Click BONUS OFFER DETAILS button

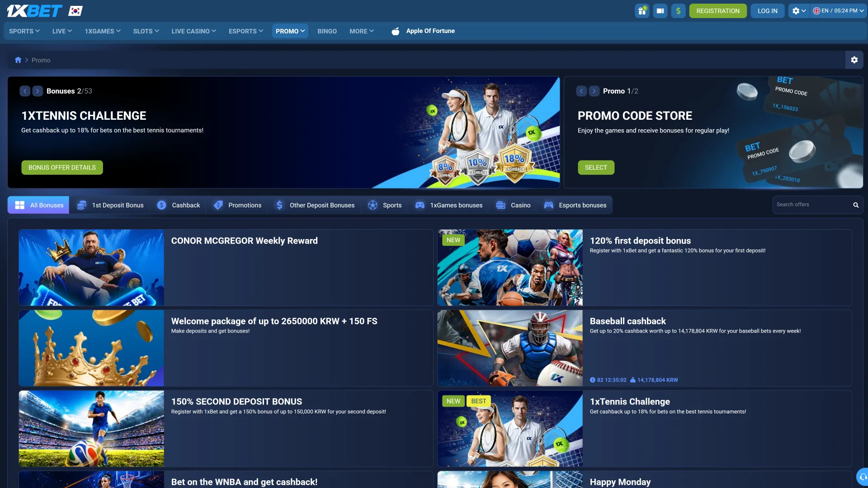62,168
